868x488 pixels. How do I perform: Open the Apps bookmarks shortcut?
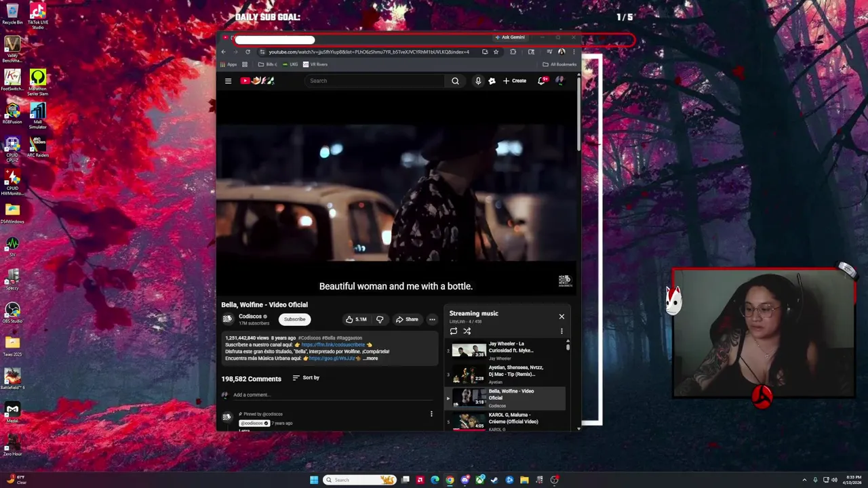pyautogui.click(x=229, y=64)
